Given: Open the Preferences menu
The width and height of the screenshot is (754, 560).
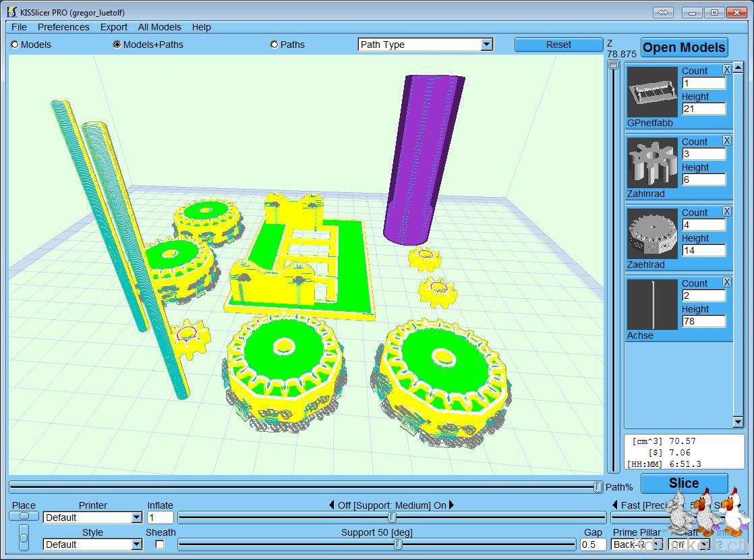Looking at the screenshot, I should tap(63, 28).
